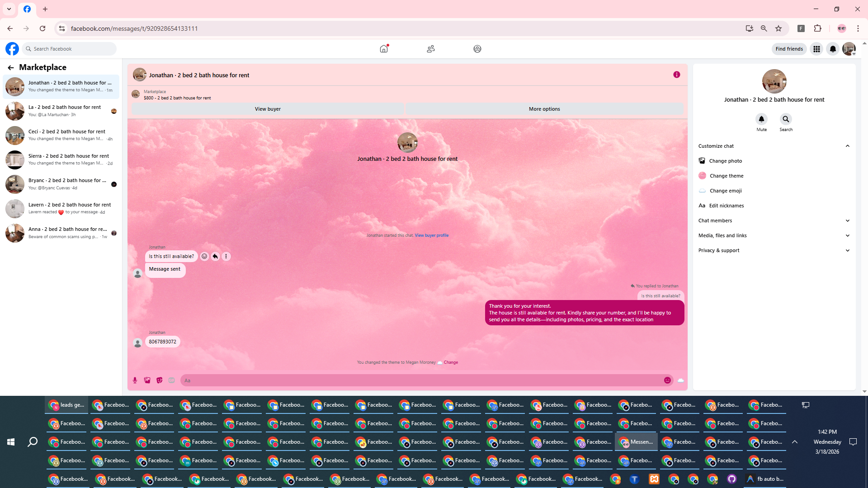Click the View buyer profile link
The width and height of the screenshot is (868, 488).
click(431, 235)
